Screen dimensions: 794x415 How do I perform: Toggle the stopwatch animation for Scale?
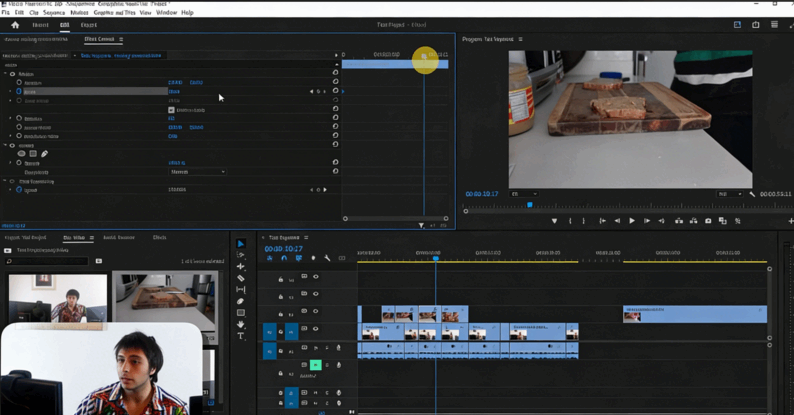19,91
